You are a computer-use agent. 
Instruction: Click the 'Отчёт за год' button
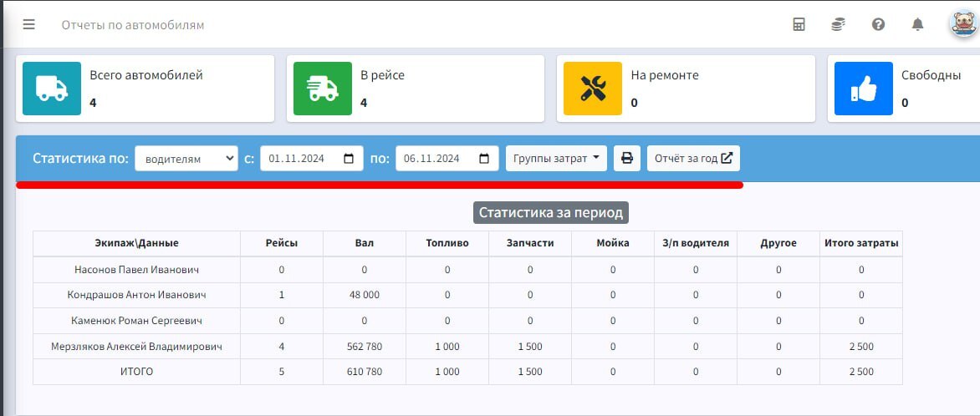[693, 158]
